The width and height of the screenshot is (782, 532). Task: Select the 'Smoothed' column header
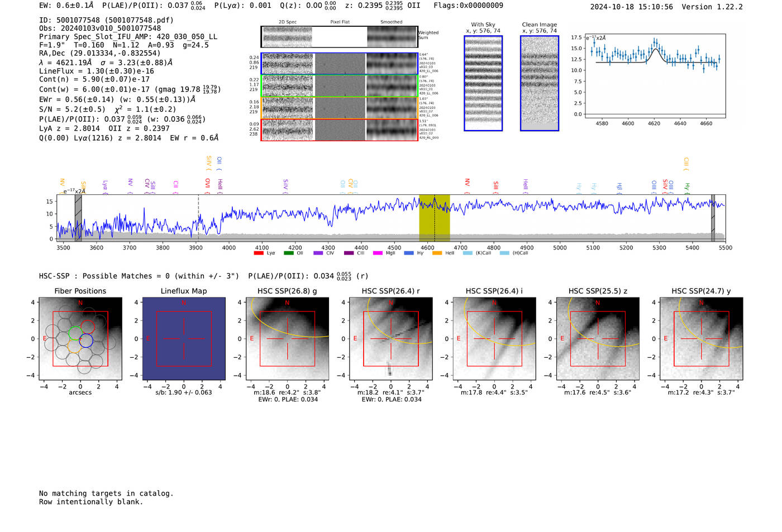tap(392, 22)
